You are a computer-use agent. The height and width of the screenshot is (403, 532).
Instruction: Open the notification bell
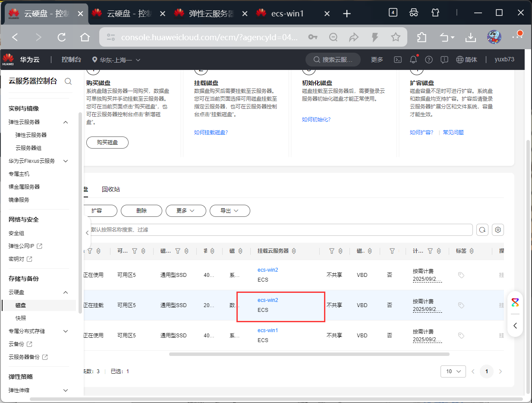coord(414,60)
